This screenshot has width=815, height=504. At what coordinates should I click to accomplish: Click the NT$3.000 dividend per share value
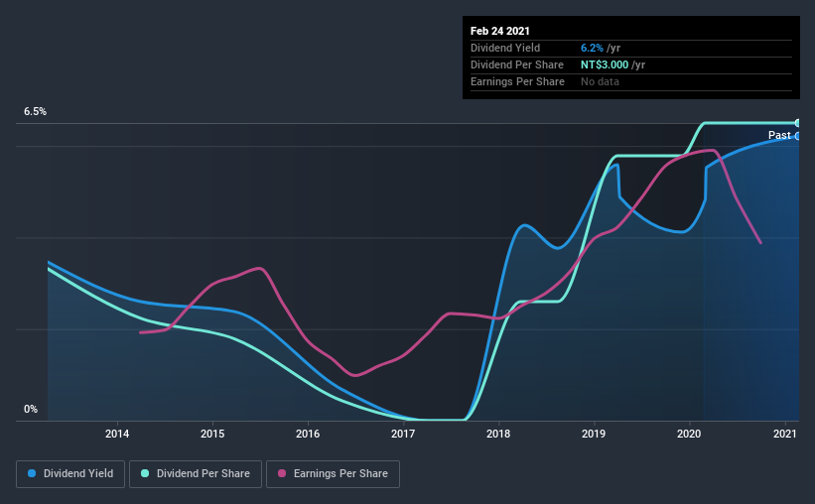point(605,64)
